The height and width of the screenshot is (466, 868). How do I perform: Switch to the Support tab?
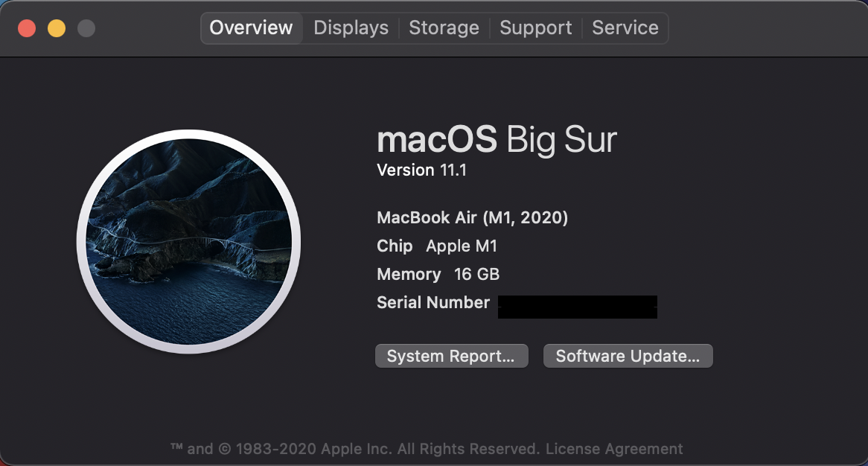click(x=535, y=28)
